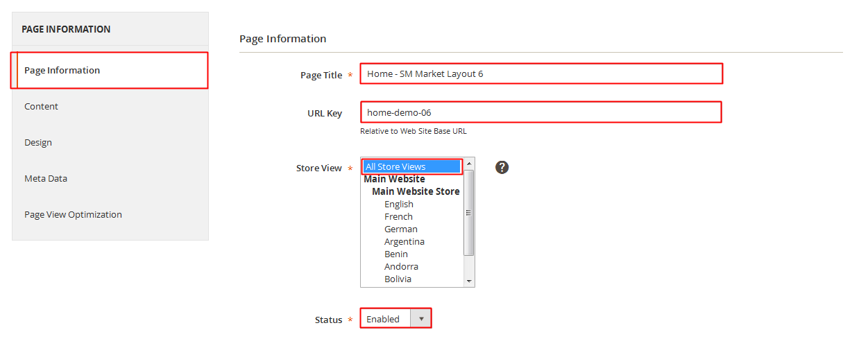The height and width of the screenshot is (339, 868).
Task: Open the Design tab in sidebar
Action: [110, 142]
